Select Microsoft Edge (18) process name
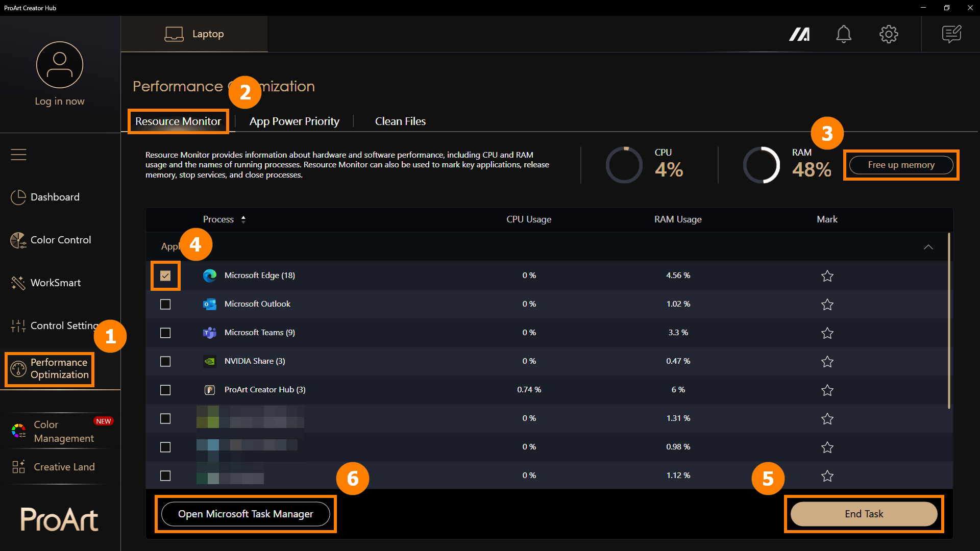980x551 pixels. click(260, 275)
